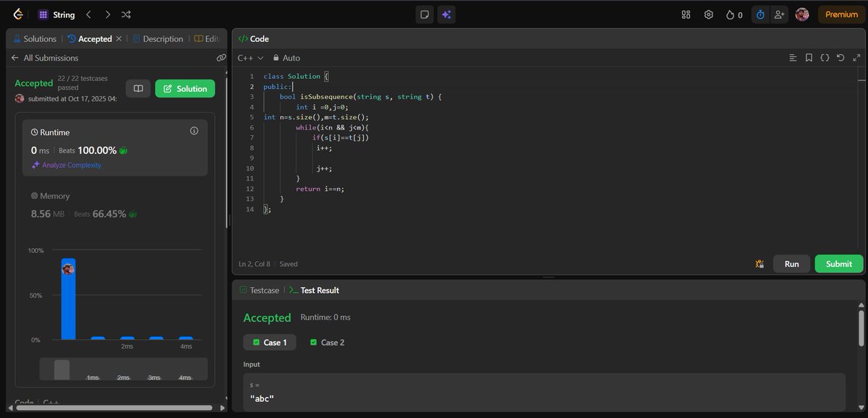Click the invite collaborator person-plus icon
The width and height of the screenshot is (868, 418).
click(x=779, y=14)
